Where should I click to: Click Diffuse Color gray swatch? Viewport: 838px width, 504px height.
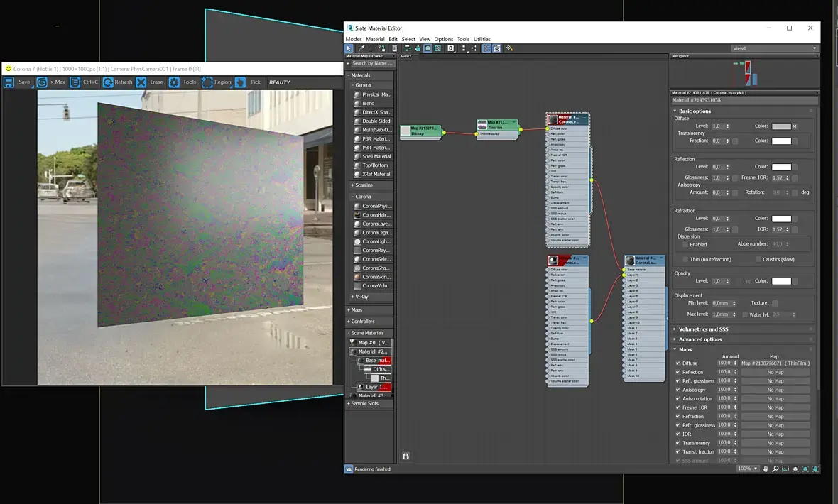pos(780,126)
